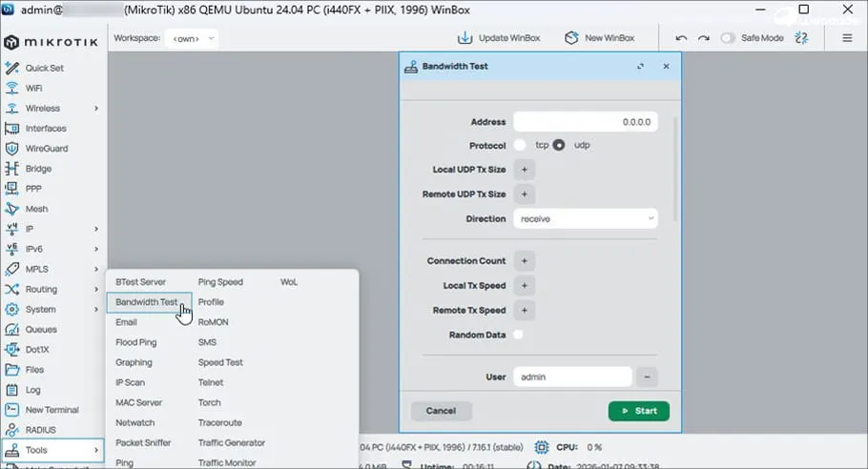Enable the Random Data checkbox
Screen dimensions: 868x469
[519, 335]
